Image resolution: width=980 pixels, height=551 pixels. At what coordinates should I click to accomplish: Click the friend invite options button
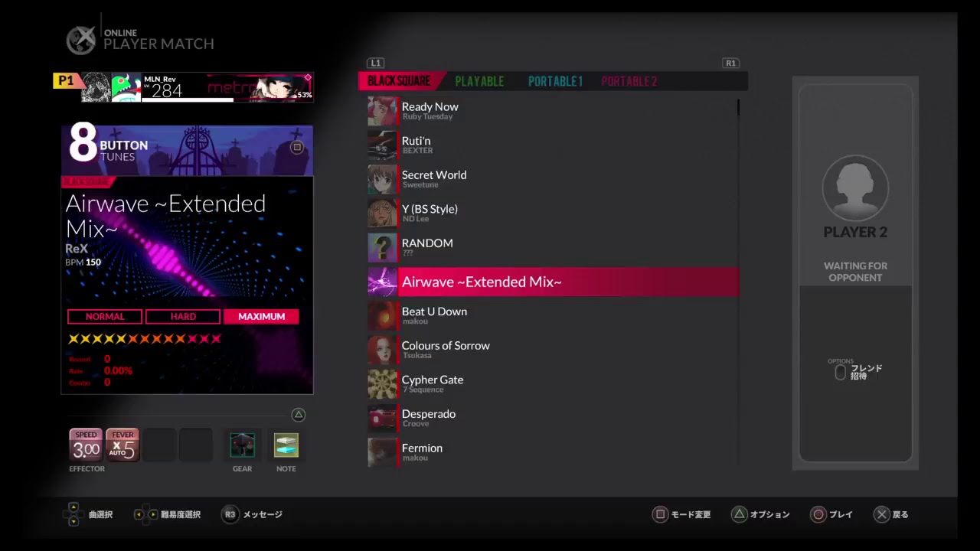pos(841,373)
